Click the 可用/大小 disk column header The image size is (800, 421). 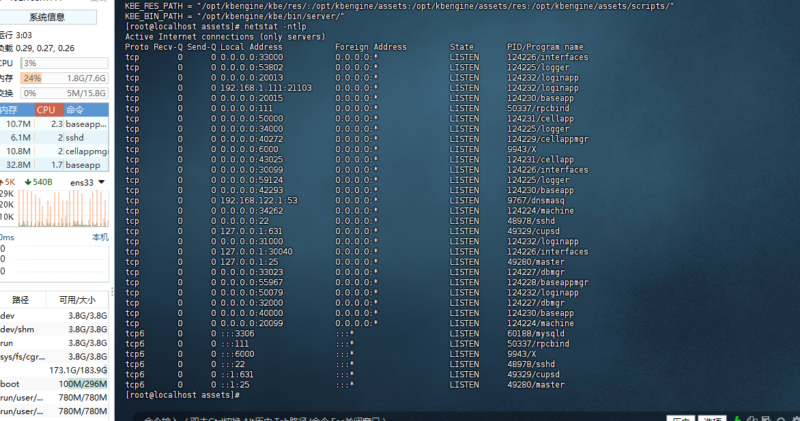[x=77, y=299]
